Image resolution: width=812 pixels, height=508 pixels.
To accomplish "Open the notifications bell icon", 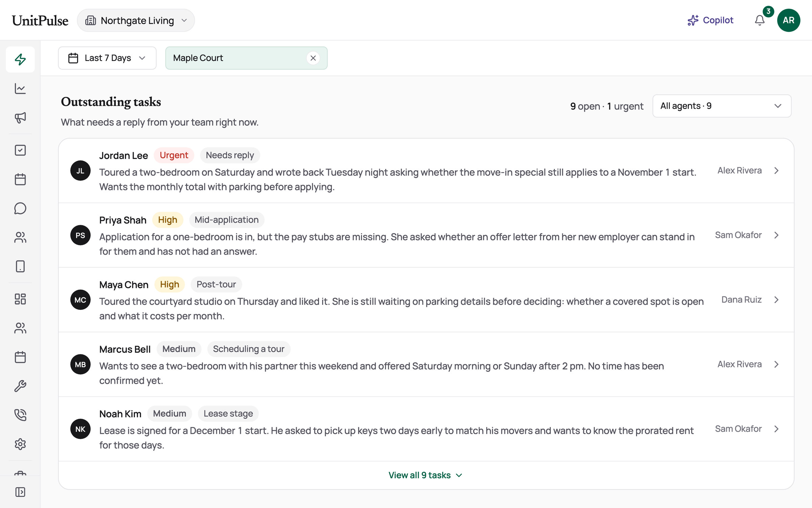I will [760, 20].
